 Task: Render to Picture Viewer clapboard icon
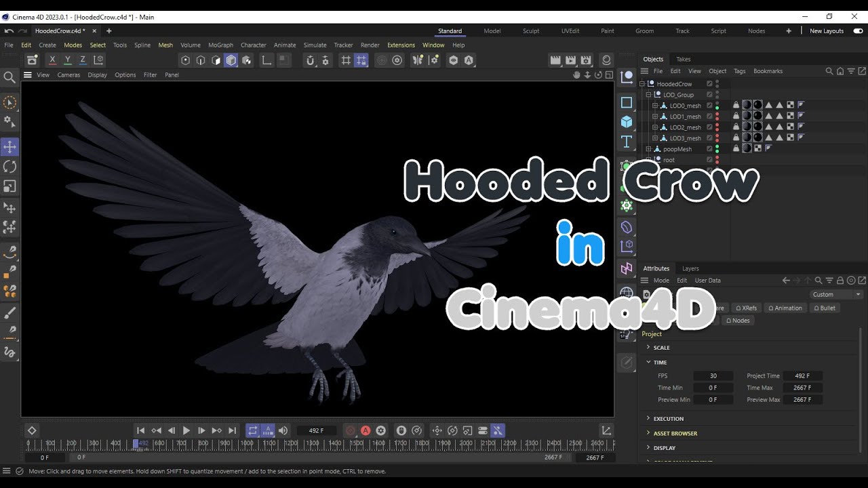[x=571, y=60]
